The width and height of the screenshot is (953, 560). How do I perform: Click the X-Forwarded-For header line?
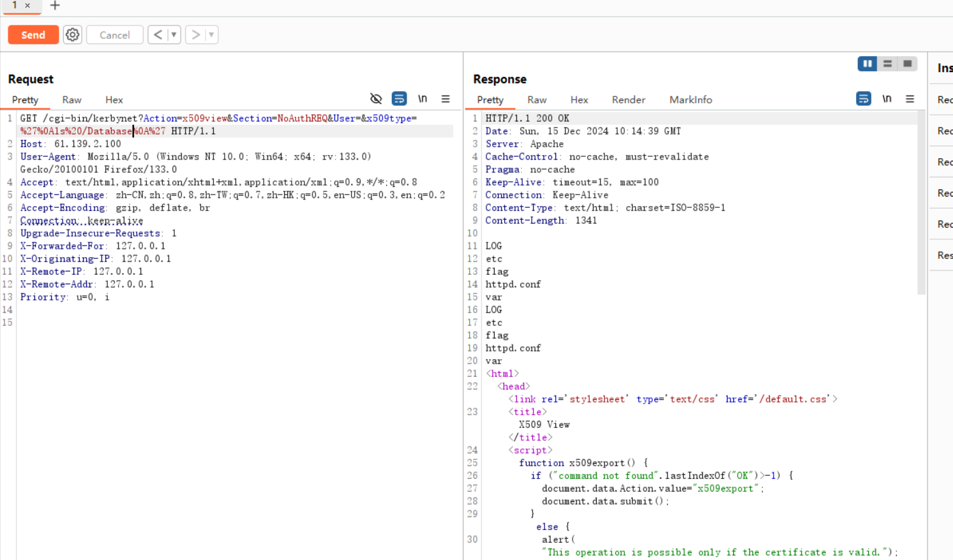click(x=93, y=246)
